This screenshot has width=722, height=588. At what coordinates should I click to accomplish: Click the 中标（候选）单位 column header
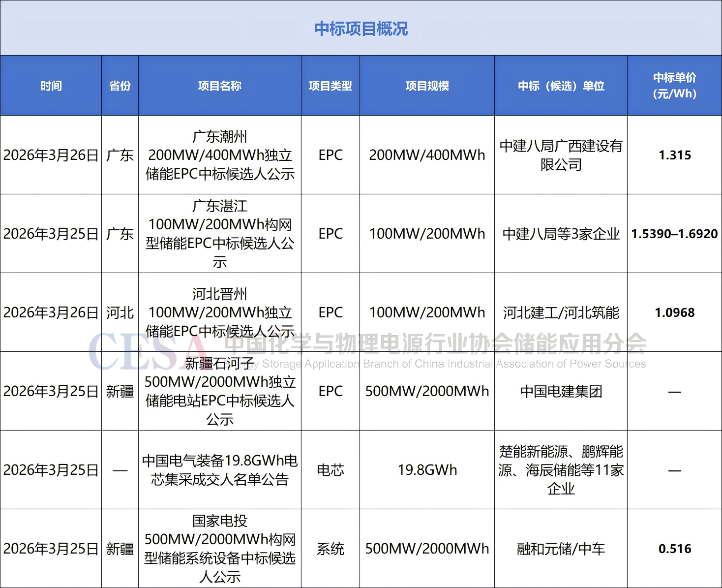(561, 86)
